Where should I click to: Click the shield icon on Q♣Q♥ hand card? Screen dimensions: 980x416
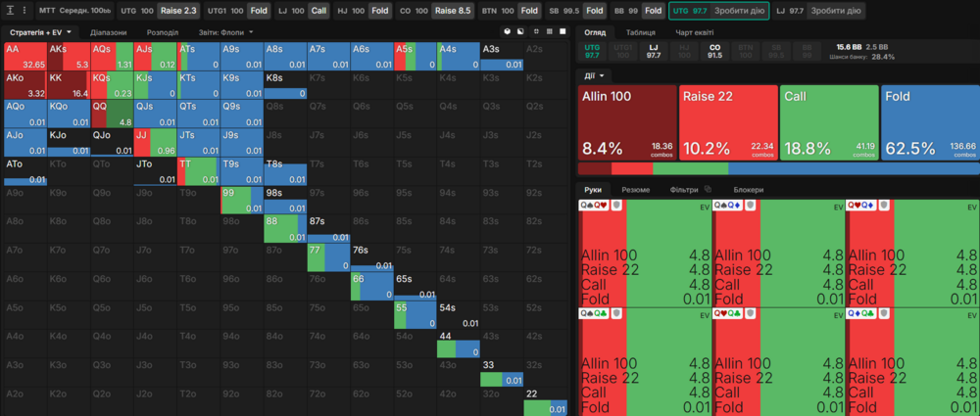751,313
